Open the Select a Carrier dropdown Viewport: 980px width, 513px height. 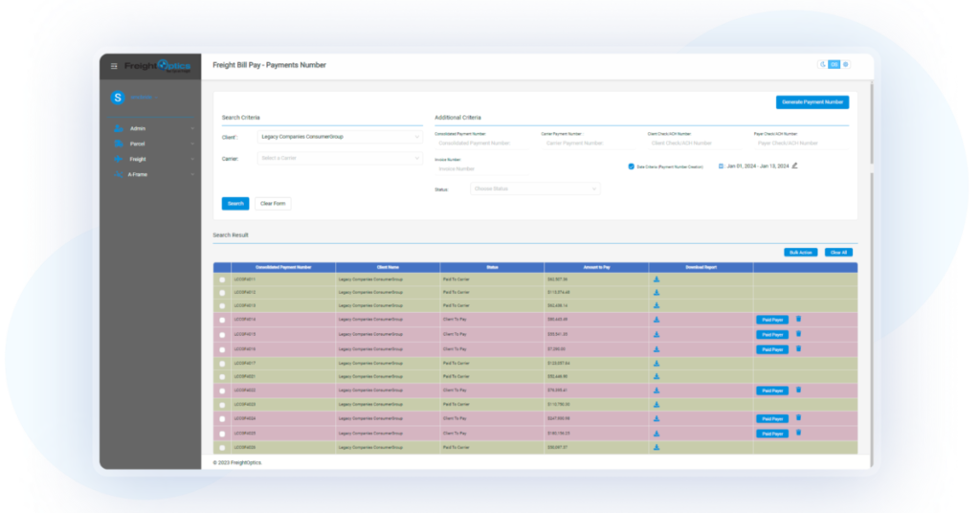[340, 158]
